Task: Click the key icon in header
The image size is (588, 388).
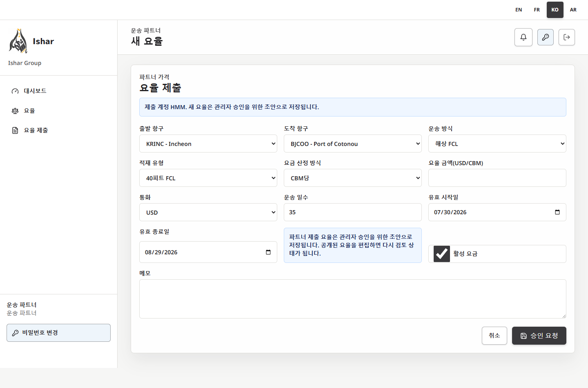Action: coord(546,37)
